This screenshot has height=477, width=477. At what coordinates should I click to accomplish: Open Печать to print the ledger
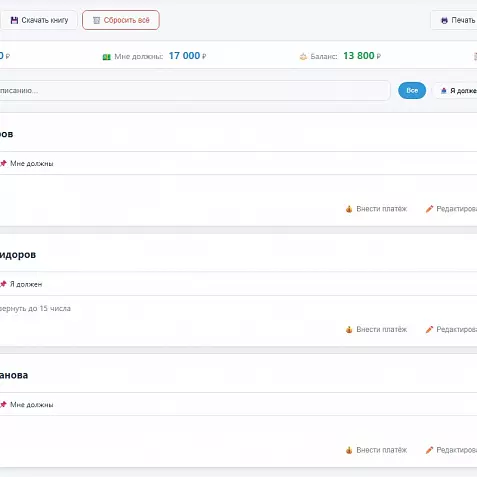(454, 20)
